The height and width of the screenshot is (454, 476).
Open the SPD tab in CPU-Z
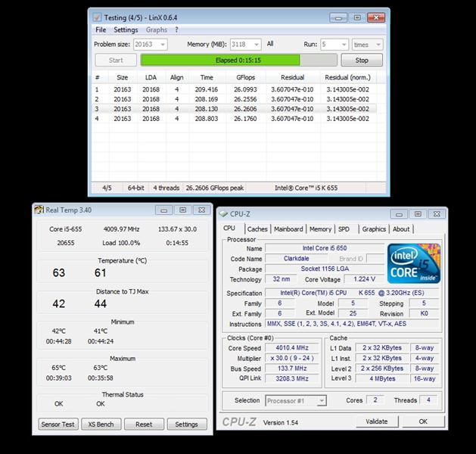click(344, 229)
